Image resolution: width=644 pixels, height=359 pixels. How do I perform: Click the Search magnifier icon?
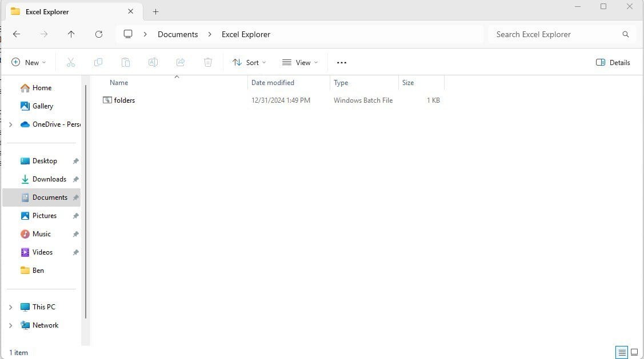tap(626, 34)
